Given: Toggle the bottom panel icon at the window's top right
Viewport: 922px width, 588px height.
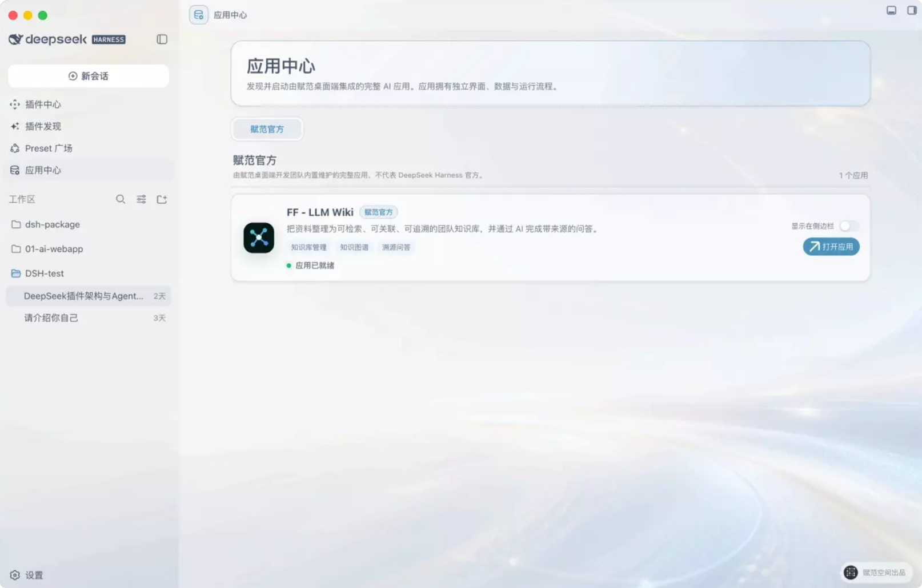Looking at the screenshot, I should tap(891, 10).
